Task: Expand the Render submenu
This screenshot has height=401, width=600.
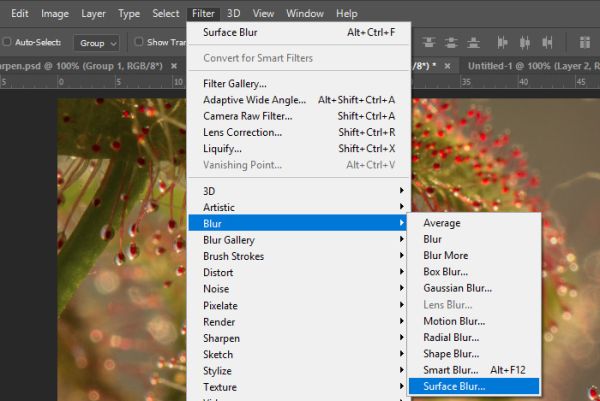Action: 297,322
